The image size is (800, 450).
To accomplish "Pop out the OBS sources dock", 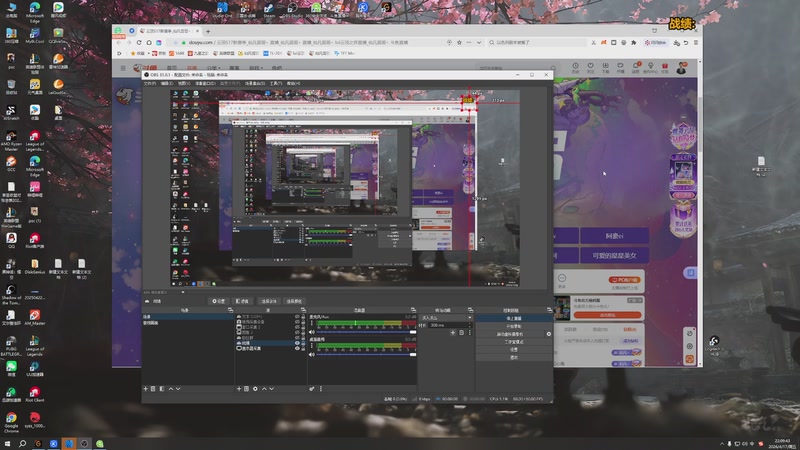I will (303, 310).
